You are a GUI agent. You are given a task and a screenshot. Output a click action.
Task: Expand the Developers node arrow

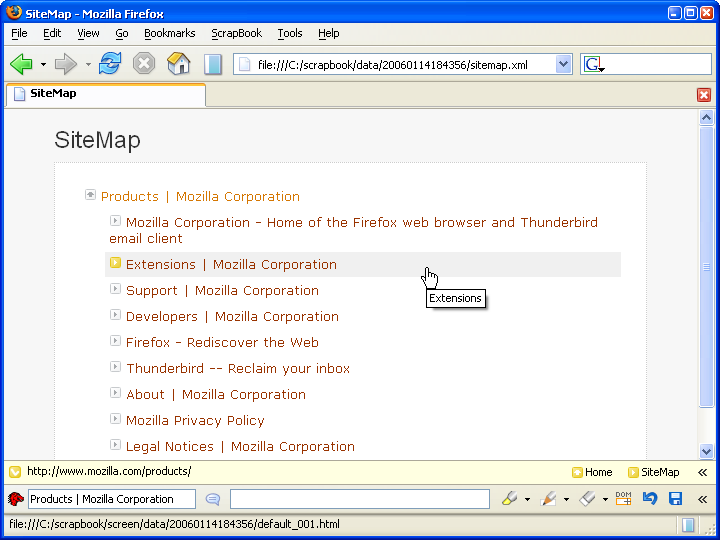coord(115,315)
